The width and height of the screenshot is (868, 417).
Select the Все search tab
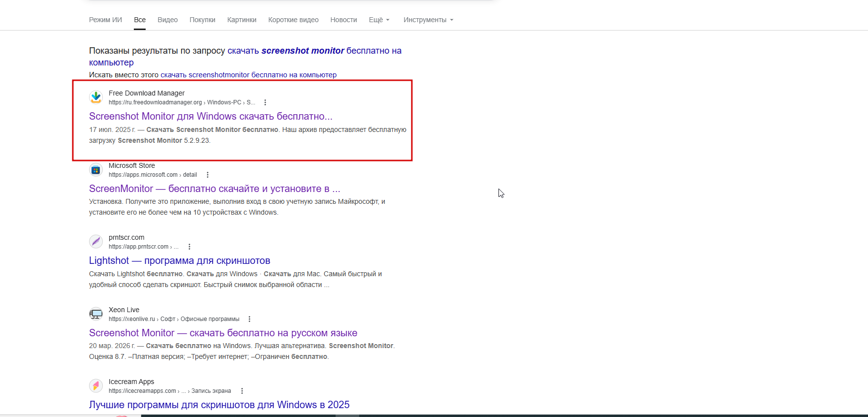coord(140,20)
